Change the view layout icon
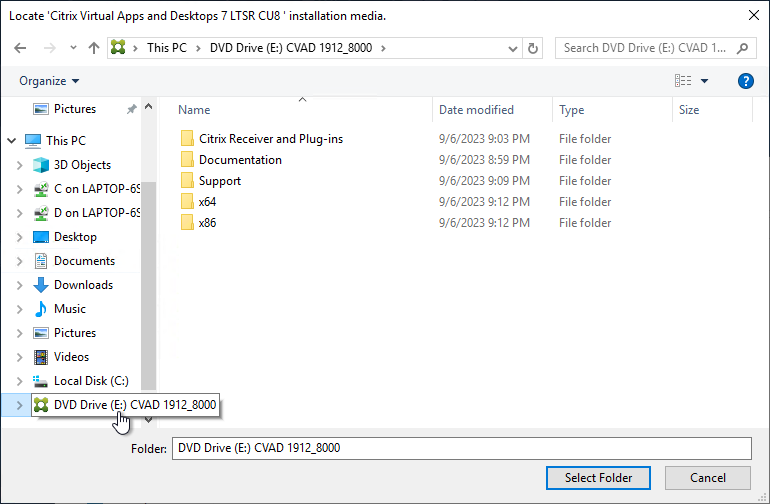 pos(683,81)
